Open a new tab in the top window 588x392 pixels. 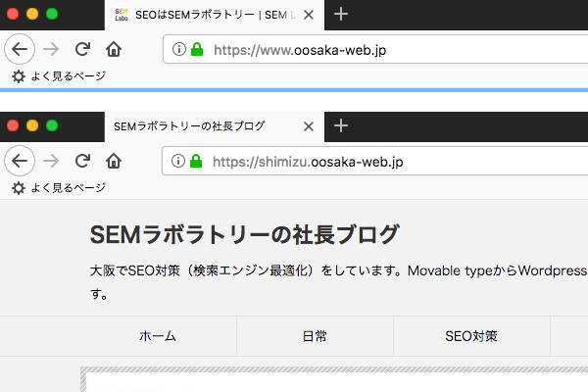(x=341, y=15)
